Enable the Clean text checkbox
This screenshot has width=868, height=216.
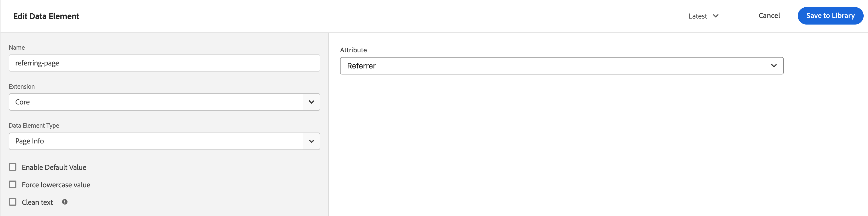(x=13, y=202)
